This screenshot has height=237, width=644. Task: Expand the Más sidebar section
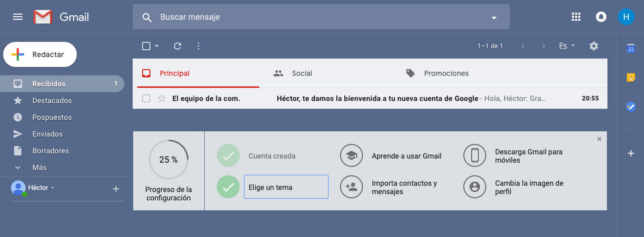point(39,167)
